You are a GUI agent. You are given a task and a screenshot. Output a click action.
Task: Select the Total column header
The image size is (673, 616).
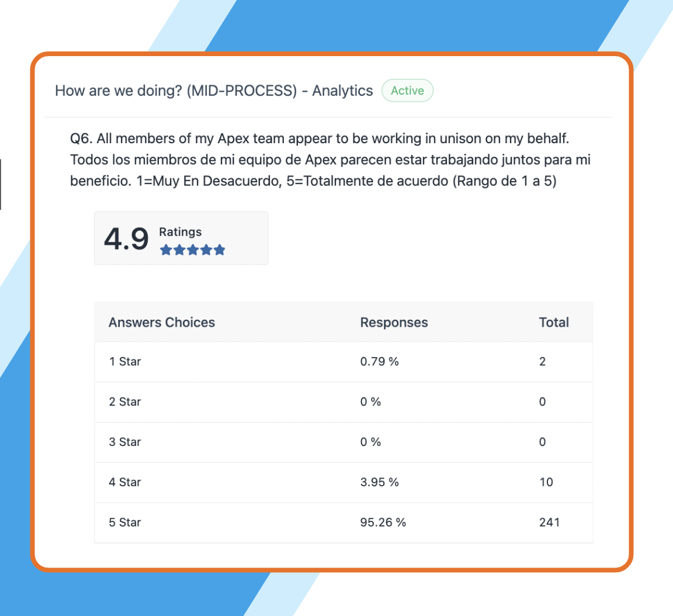click(x=554, y=323)
